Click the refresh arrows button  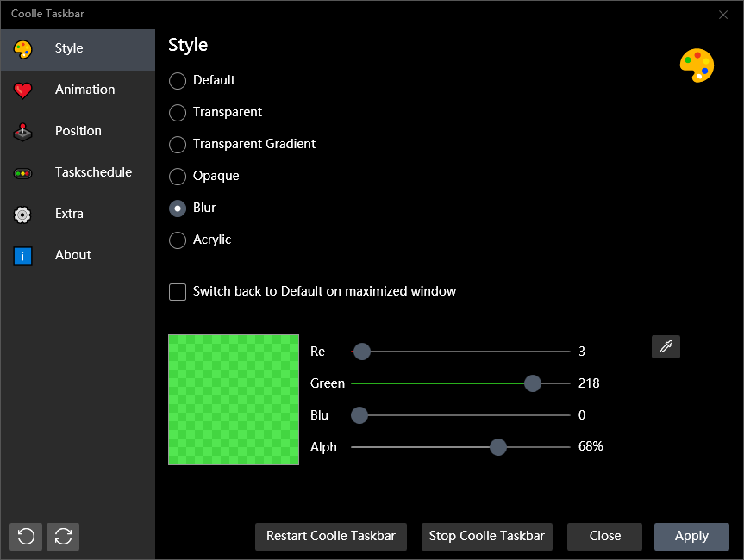click(x=63, y=536)
